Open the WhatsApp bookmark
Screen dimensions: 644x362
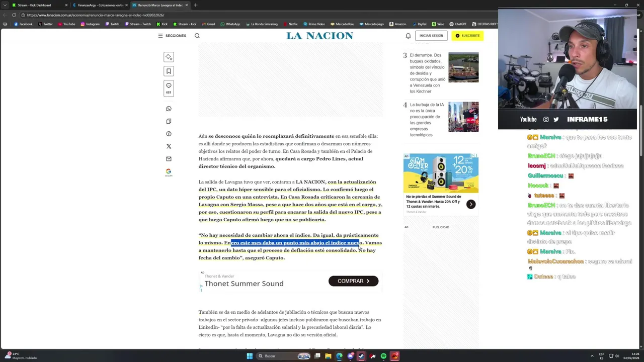click(x=230, y=24)
